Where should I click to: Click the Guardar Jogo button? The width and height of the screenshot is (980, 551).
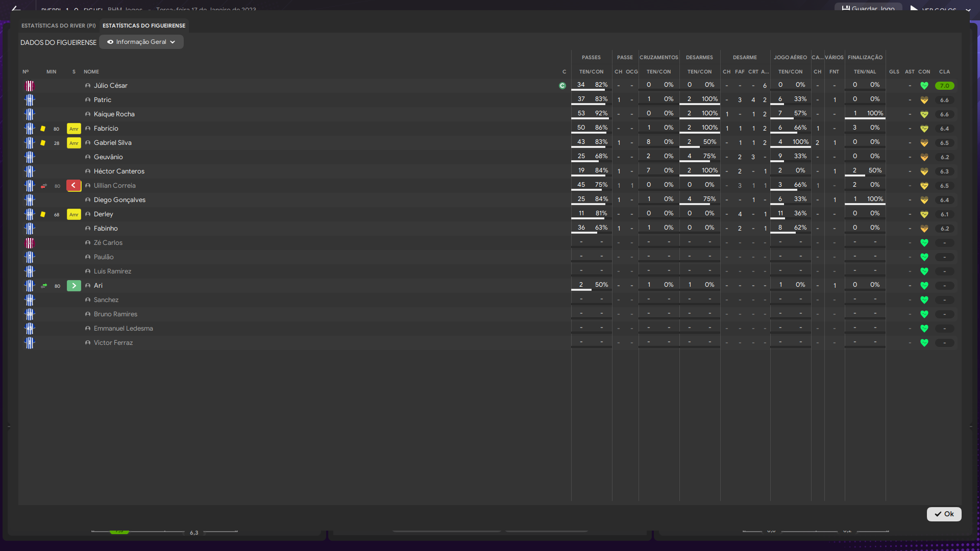click(868, 8)
